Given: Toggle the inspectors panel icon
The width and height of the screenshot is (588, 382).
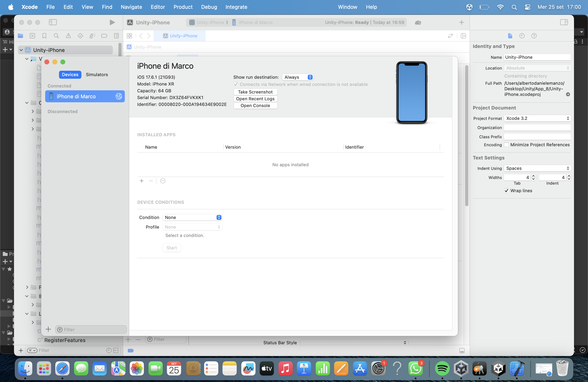Looking at the screenshot, I should pos(564,22).
